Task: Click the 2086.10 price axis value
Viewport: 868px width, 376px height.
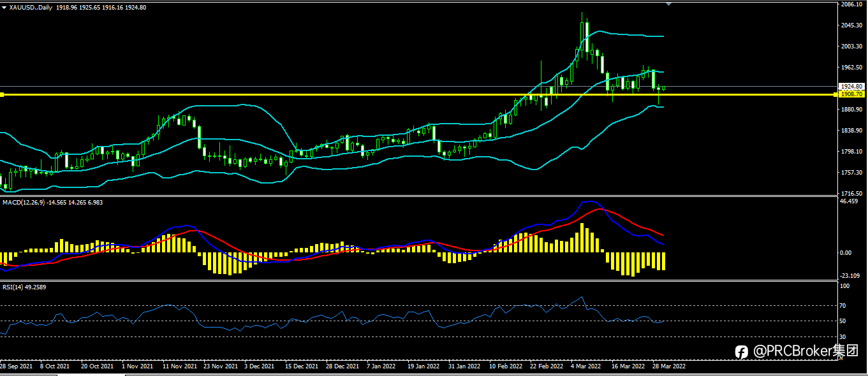Action: (x=852, y=4)
